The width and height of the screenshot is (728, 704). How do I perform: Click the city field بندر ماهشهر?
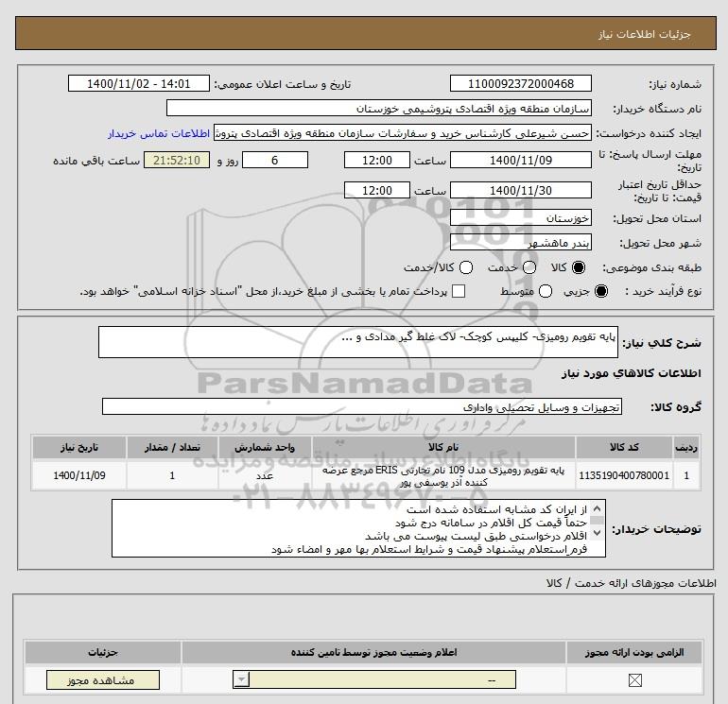point(520,242)
